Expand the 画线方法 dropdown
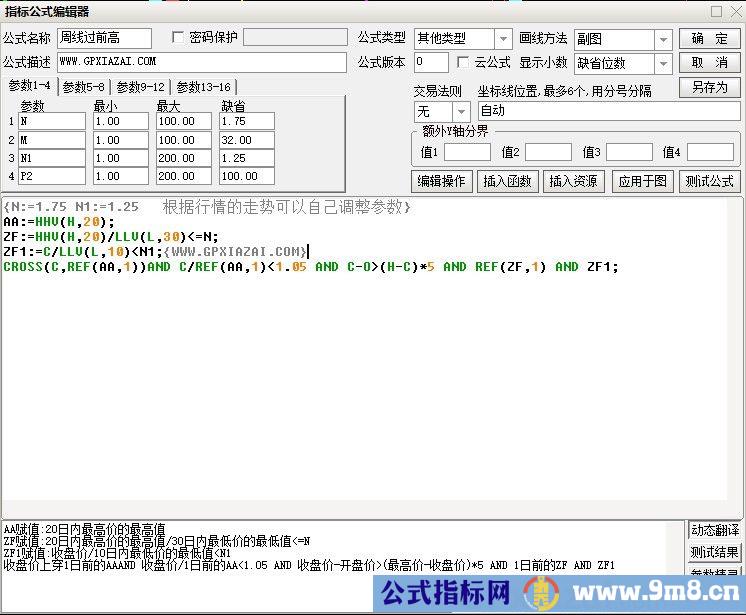The width and height of the screenshot is (746, 615). (663, 39)
